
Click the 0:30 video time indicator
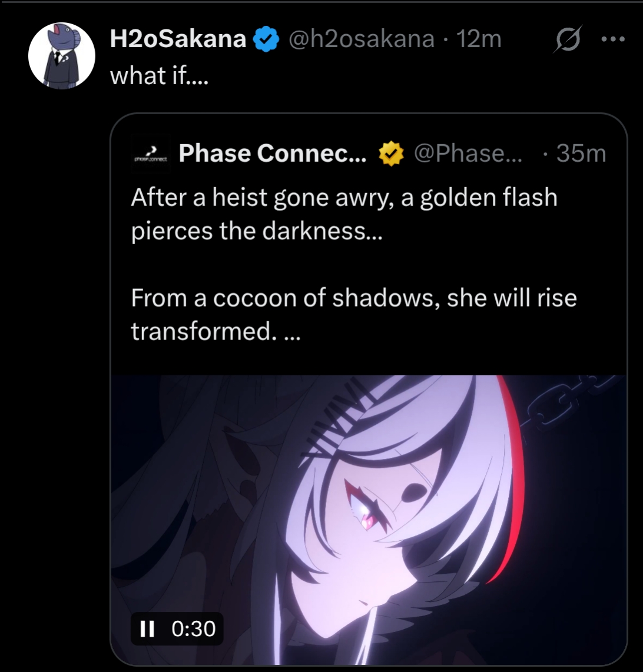[194, 628]
